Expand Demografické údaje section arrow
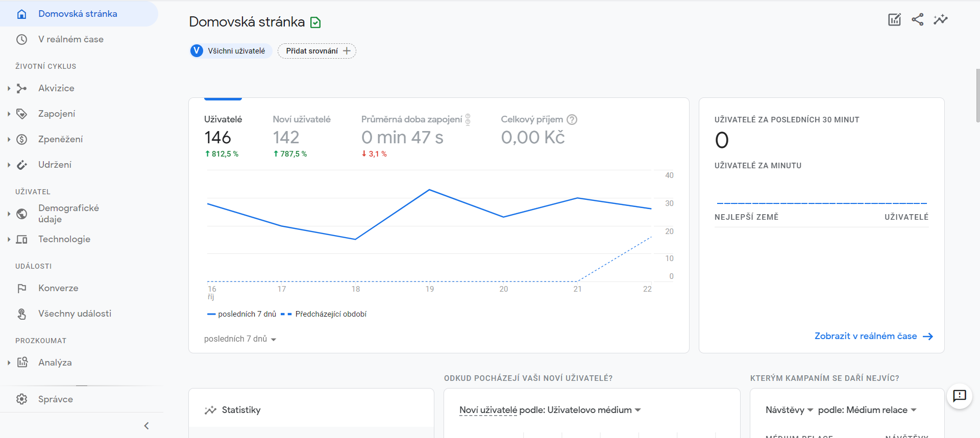 9,214
